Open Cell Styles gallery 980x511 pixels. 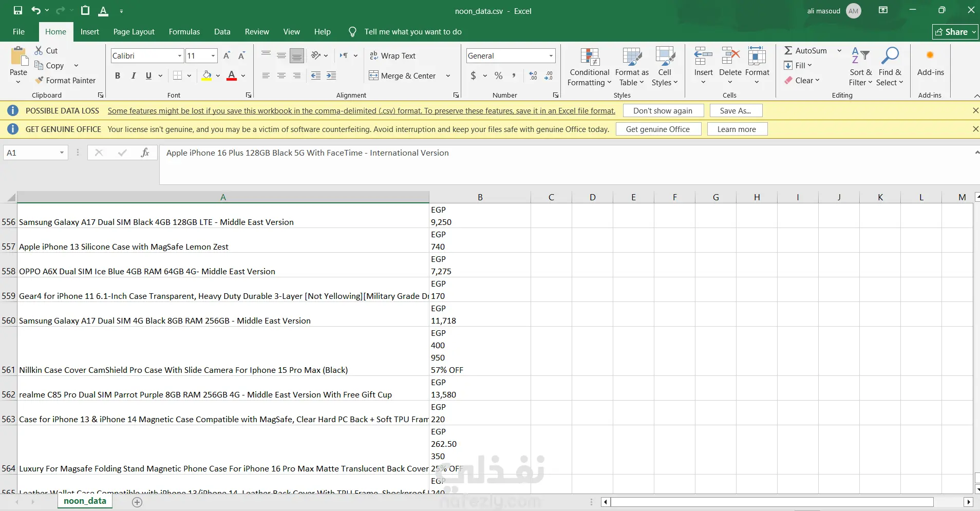click(x=665, y=67)
